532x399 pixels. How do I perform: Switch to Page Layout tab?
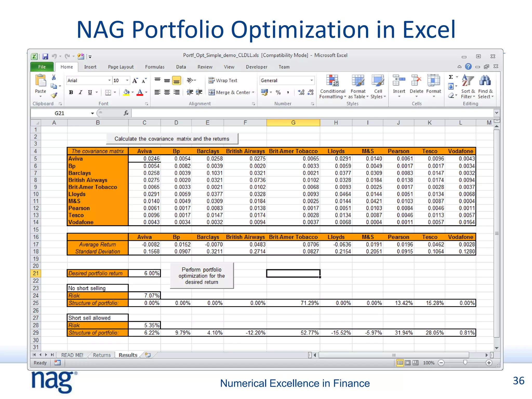tap(121, 67)
